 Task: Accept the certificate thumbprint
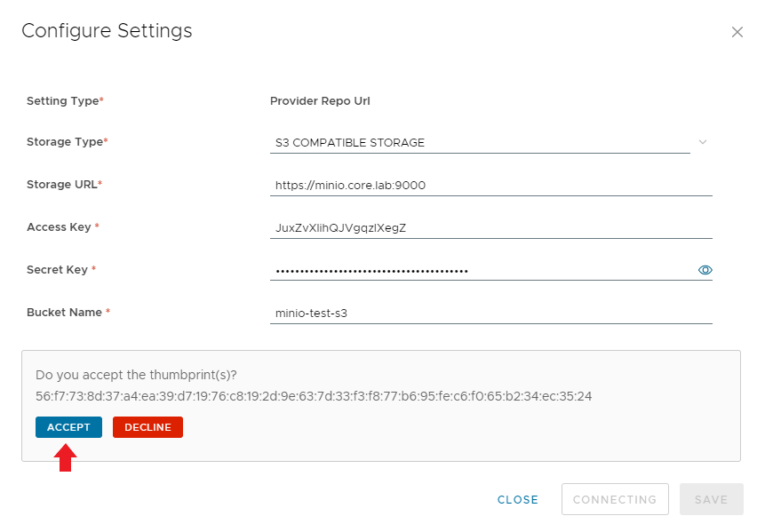68,427
